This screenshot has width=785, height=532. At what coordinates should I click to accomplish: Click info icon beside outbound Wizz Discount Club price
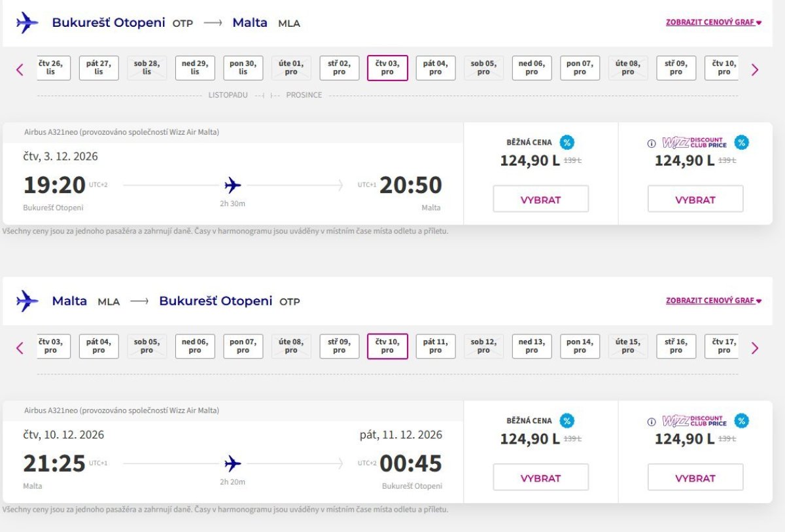(652, 143)
